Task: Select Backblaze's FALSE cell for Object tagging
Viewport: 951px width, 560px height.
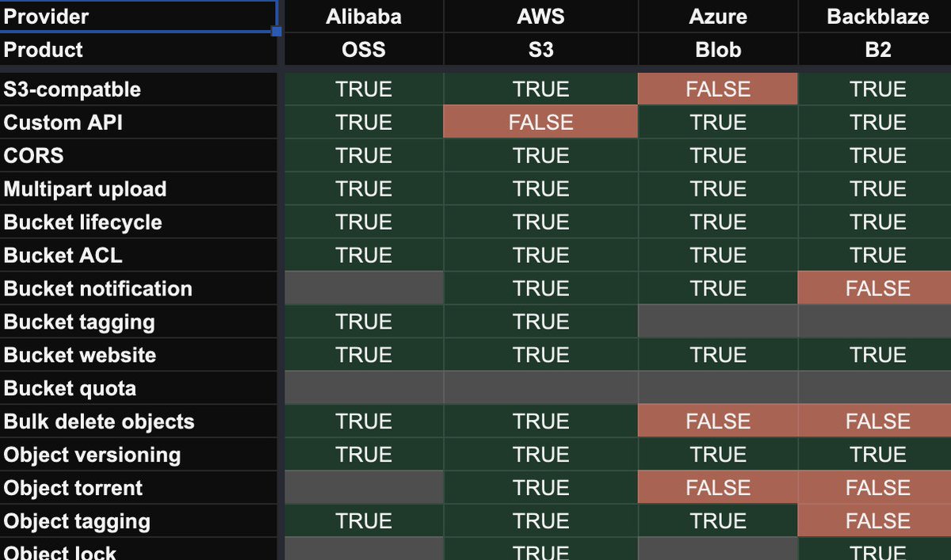Action: (x=875, y=521)
